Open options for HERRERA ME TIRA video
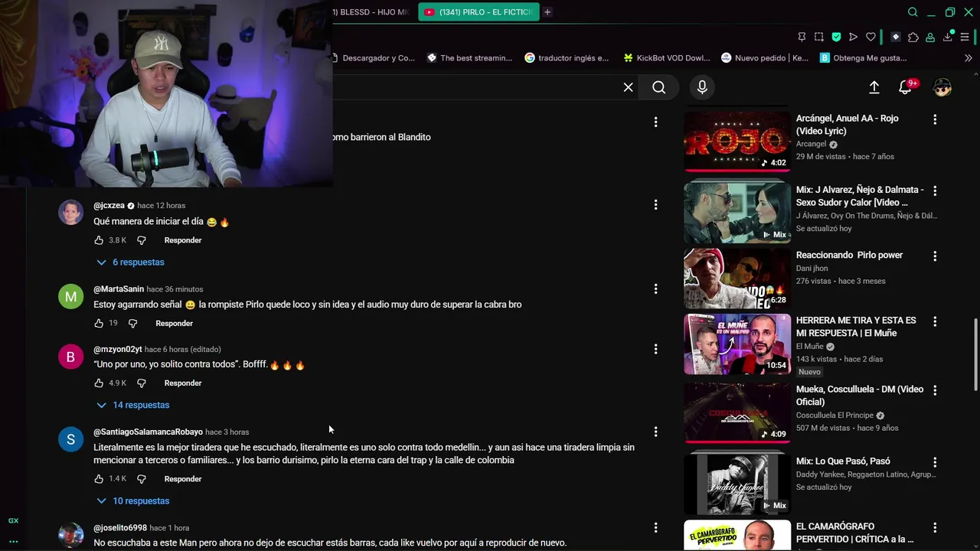The height and width of the screenshot is (551, 980). pos(934,321)
